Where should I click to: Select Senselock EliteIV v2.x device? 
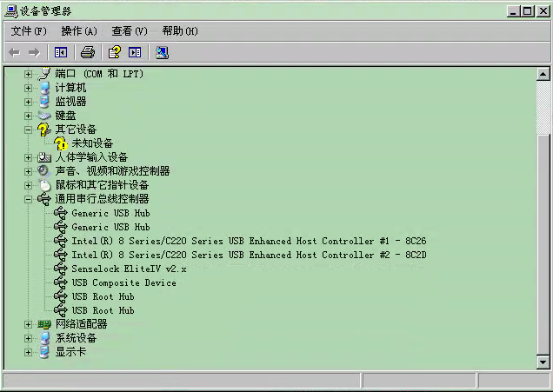tap(129, 269)
